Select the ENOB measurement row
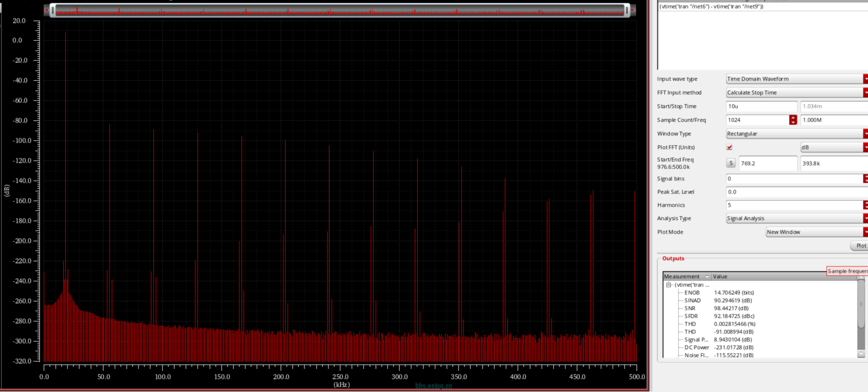868x392 pixels. point(759,293)
